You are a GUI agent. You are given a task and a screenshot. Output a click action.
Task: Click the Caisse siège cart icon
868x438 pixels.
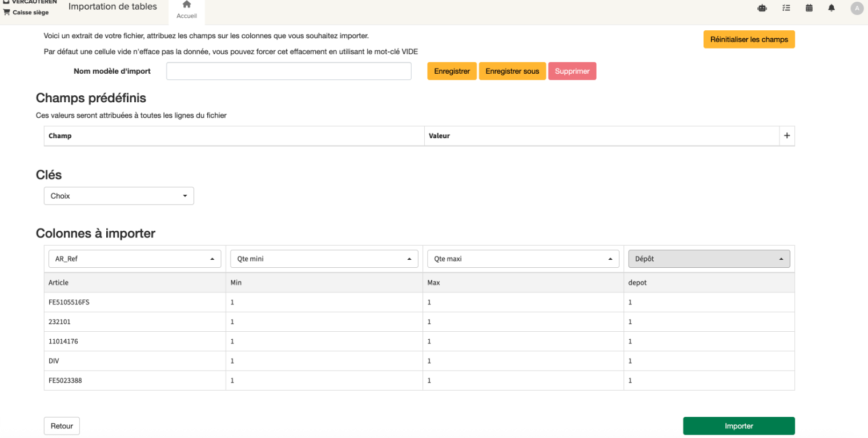(x=7, y=13)
